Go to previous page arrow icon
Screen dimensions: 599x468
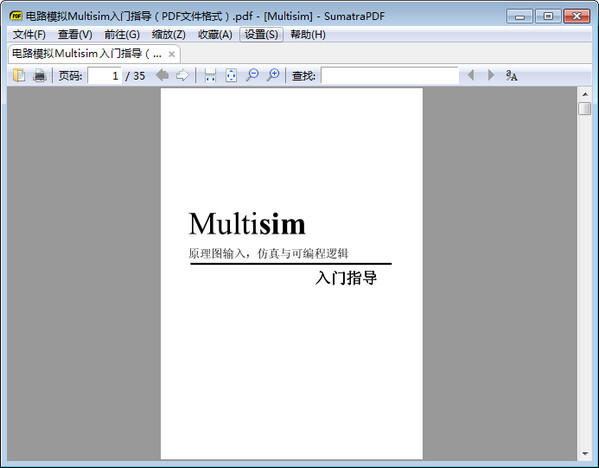pyautogui.click(x=162, y=75)
